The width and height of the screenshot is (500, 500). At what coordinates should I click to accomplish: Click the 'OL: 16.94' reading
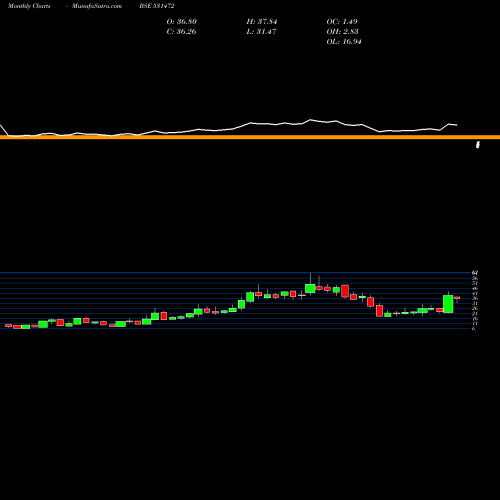pos(344,41)
